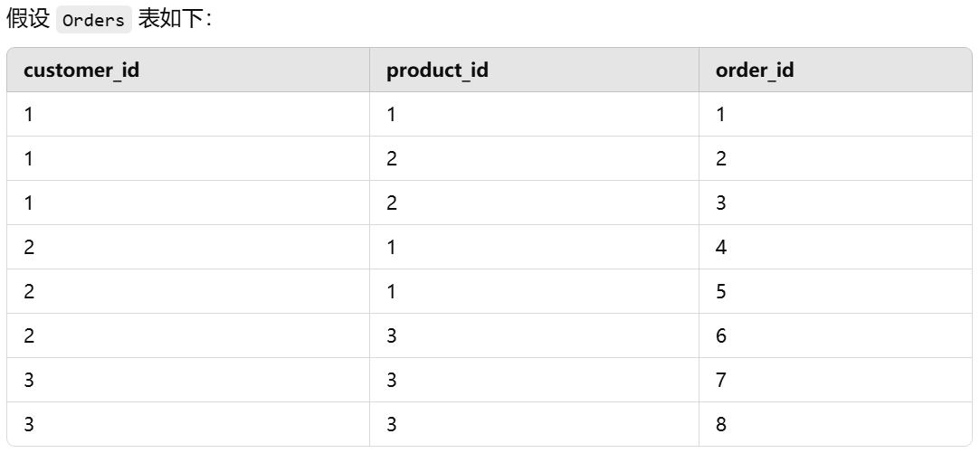Click the order_id cell with value 3
This screenshot has height=453, width=980.
coord(721,203)
